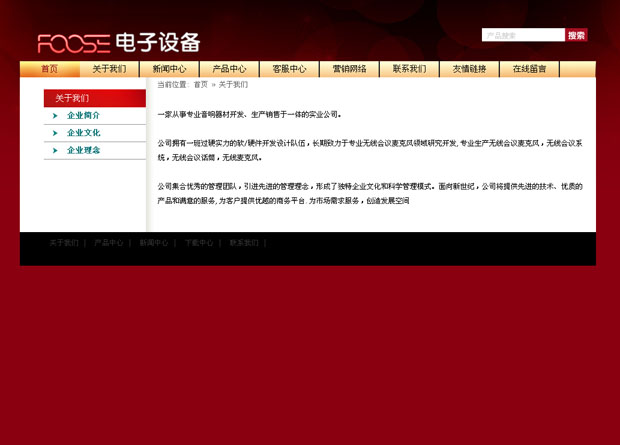Focus the 产品搜索 search input field
This screenshot has height=445, width=620.
[x=523, y=35]
